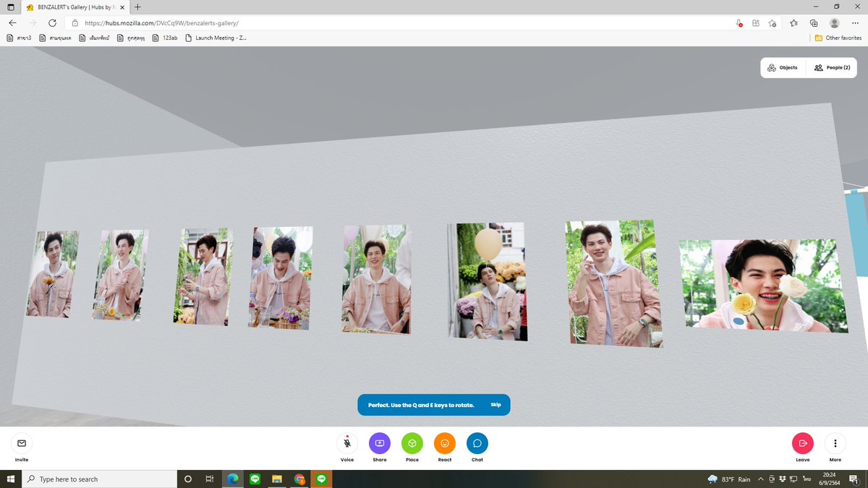Image resolution: width=868 pixels, height=488 pixels.
Task: Open the Objects list
Action: coord(783,67)
